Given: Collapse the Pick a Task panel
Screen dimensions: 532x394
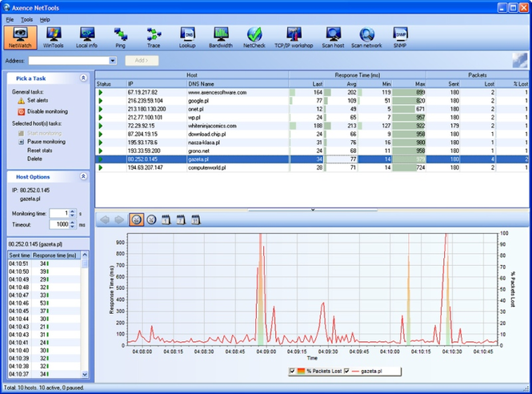Looking at the screenshot, I should pos(83,78).
